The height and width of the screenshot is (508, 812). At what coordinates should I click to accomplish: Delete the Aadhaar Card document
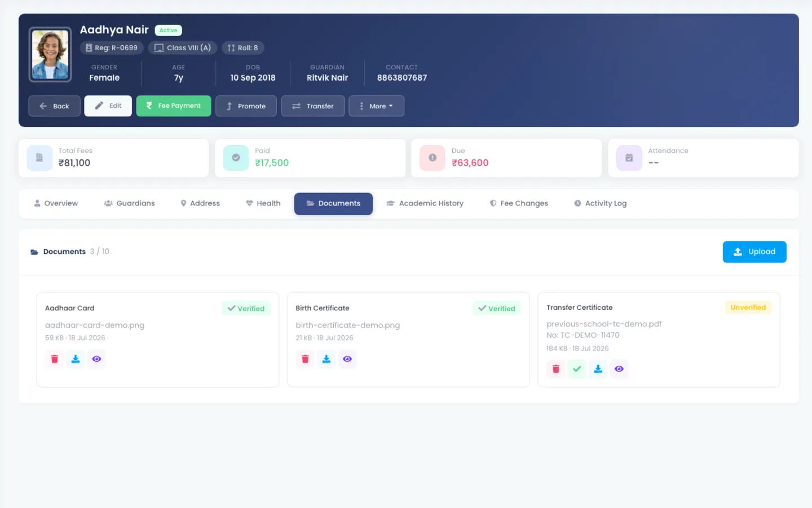[55, 359]
